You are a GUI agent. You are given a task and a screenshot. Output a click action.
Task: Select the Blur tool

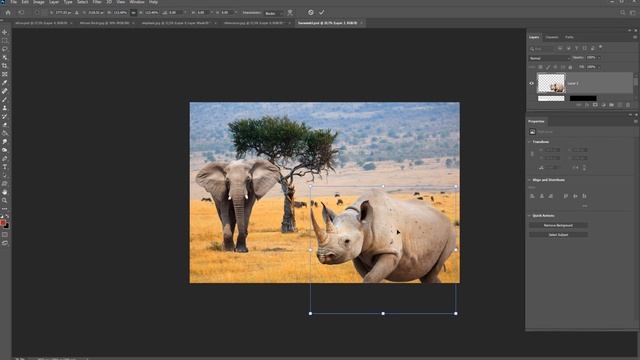click(x=4, y=142)
